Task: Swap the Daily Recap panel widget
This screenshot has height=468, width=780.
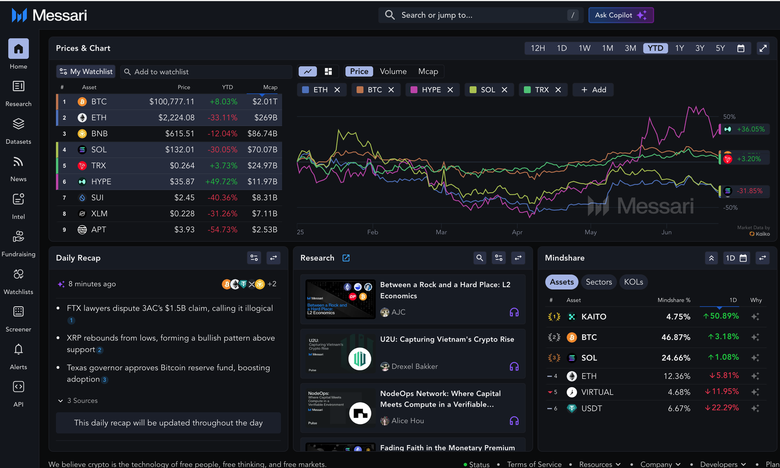Action: pos(274,258)
